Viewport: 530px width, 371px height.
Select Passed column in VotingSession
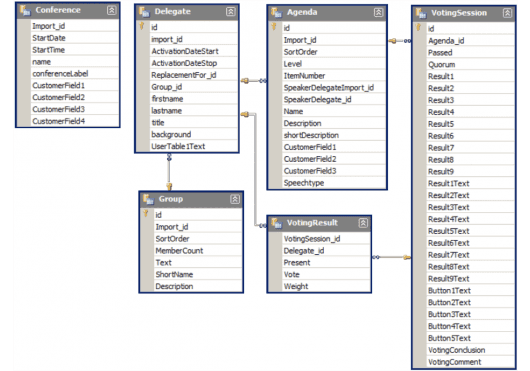[x=471, y=53]
